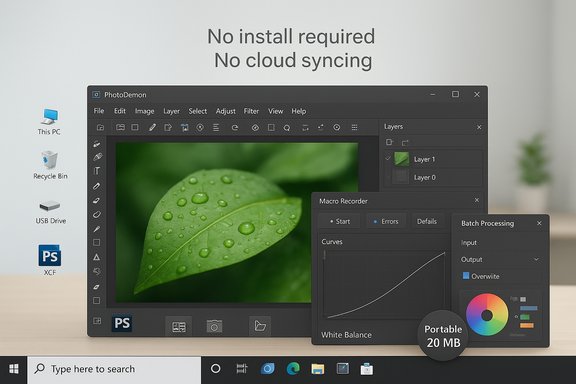Select the Layer 1 thumbnail

pos(401,159)
